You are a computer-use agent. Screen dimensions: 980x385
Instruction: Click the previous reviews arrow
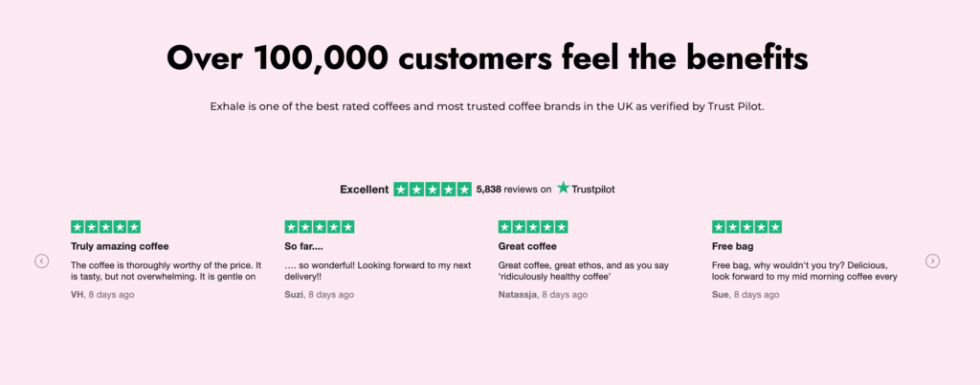42,260
